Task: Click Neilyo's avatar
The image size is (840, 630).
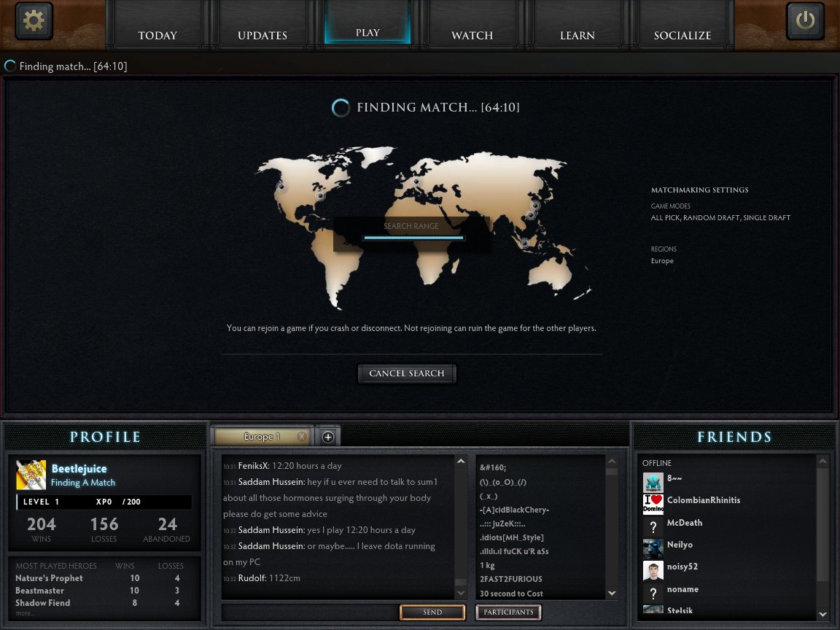Action: point(653,548)
